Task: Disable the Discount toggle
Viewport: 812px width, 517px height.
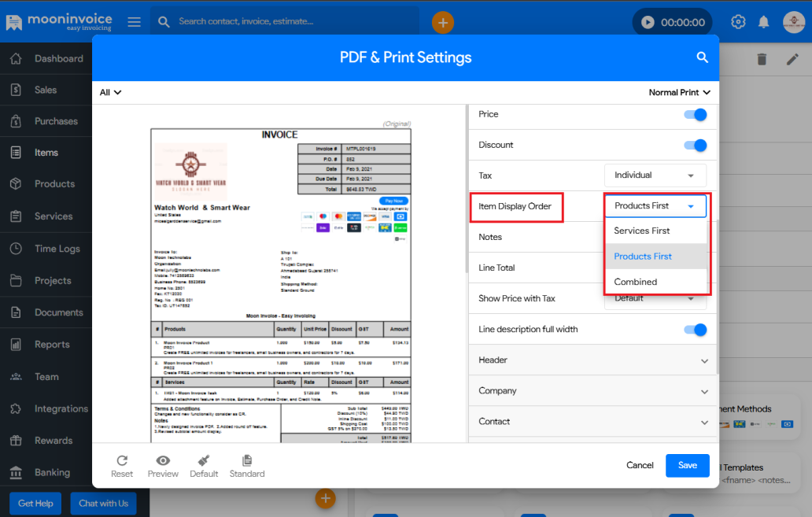Action: pyautogui.click(x=695, y=146)
